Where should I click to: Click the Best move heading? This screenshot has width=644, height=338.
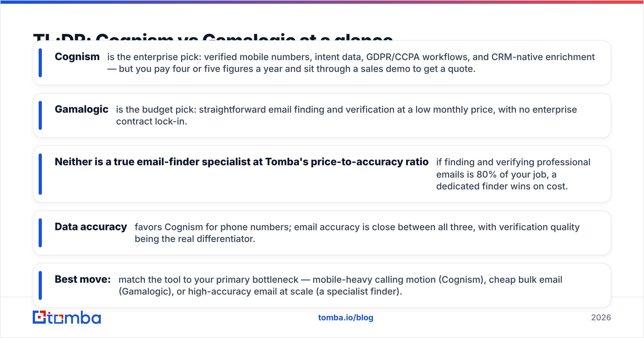83,280
